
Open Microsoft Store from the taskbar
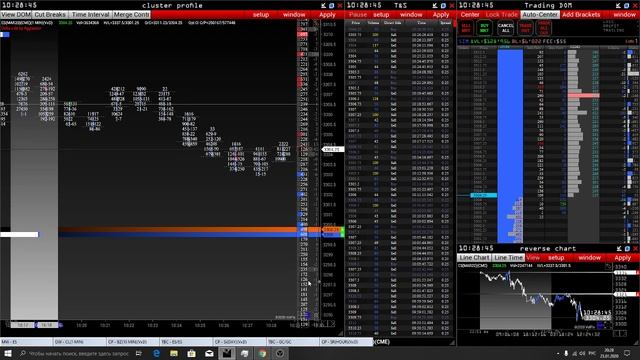click(x=191, y=353)
